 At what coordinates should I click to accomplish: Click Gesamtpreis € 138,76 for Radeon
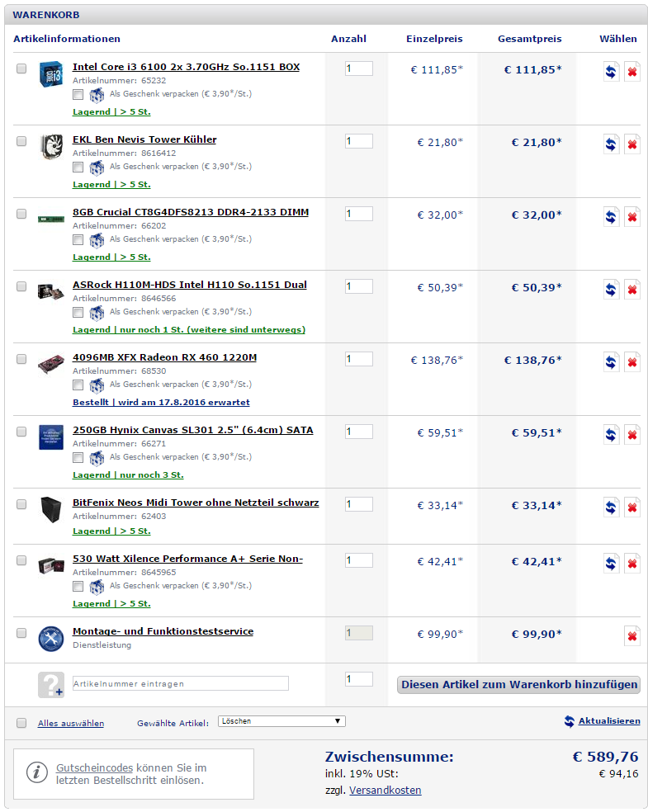coord(533,360)
